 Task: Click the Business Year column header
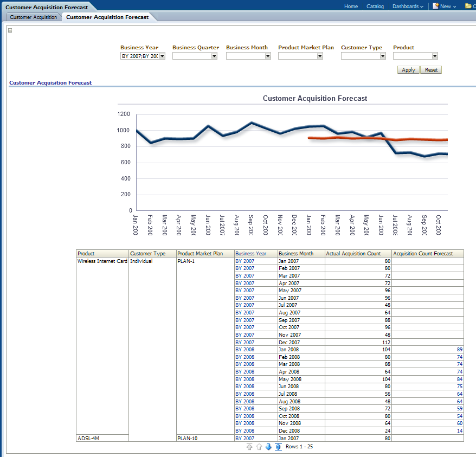coord(250,254)
